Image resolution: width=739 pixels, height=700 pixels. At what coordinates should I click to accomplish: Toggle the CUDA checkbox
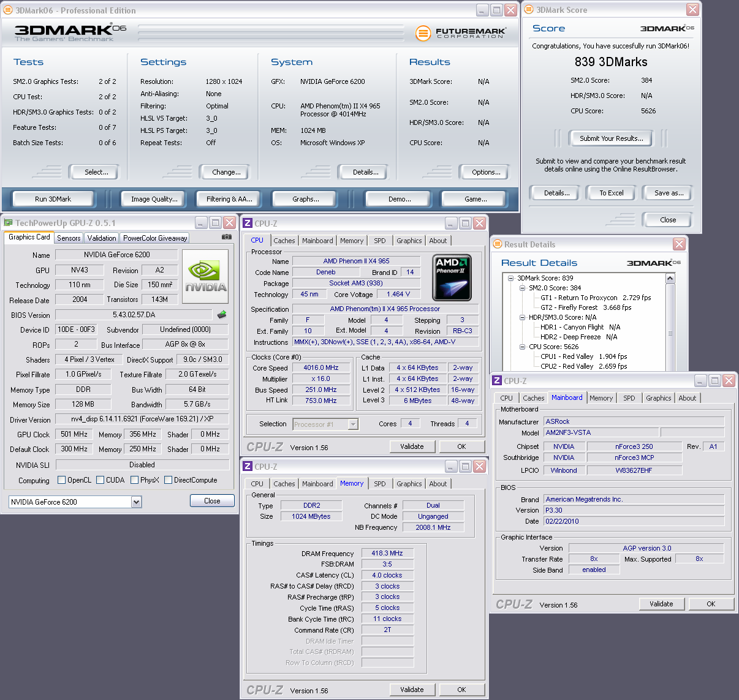100,480
